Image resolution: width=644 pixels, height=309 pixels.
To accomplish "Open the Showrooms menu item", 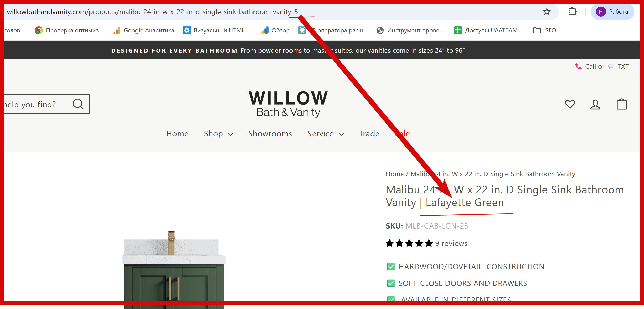I will [x=270, y=134].
